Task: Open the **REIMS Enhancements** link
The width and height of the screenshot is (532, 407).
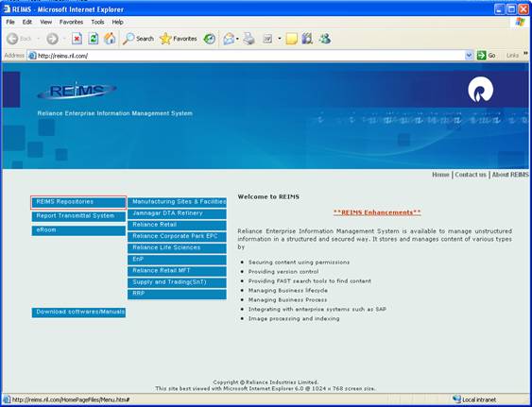Action: point(377,212)
